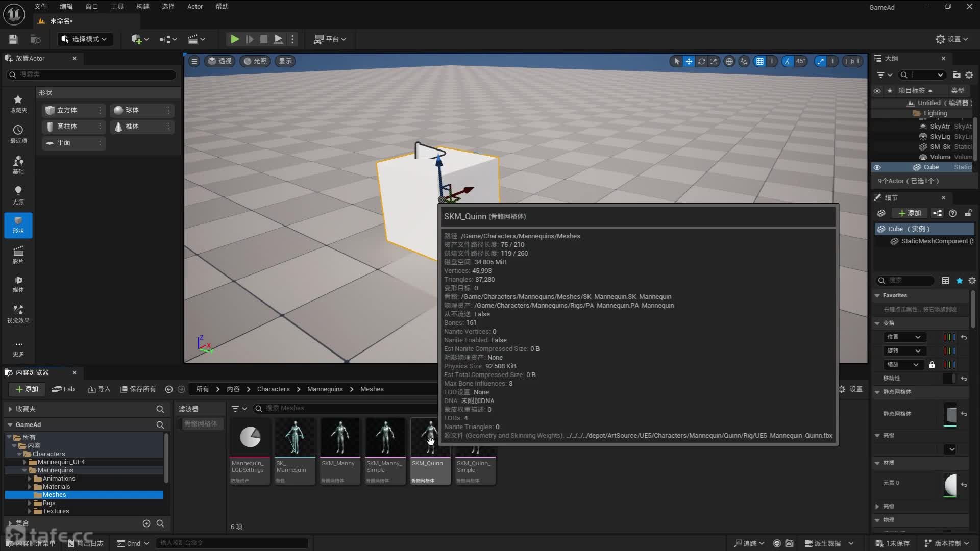This screenshot has width=980, height=551.
Task: Select the scale transform gizmo tool
Action: [714, 61]
